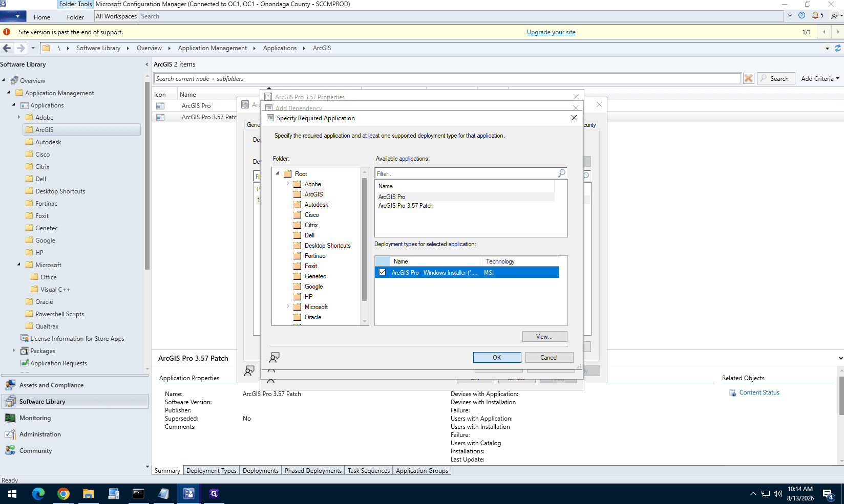This screenshot has height=504, width=844.
Task: Open Chrome from the taskbar
Action: click(64, 494)
